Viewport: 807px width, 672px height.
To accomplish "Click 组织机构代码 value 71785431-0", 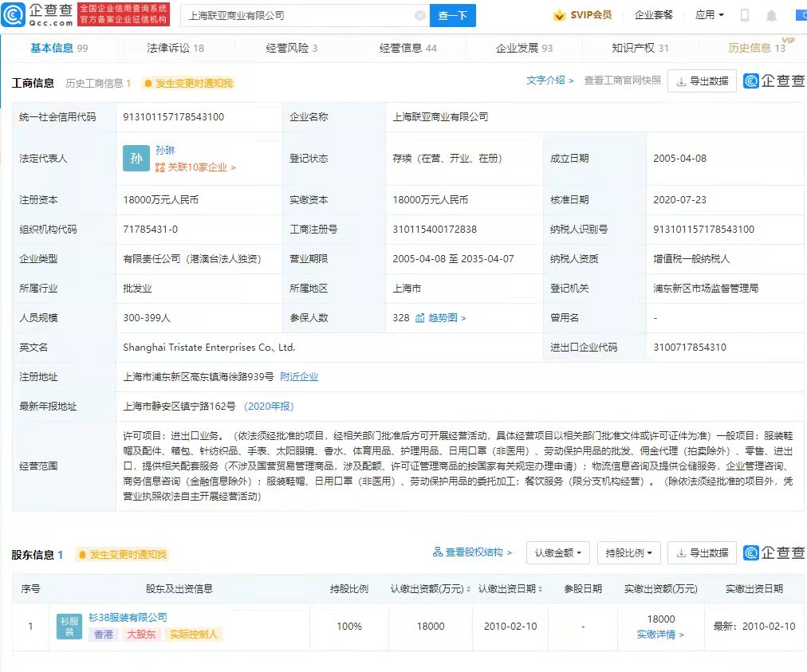I will 150,229.
